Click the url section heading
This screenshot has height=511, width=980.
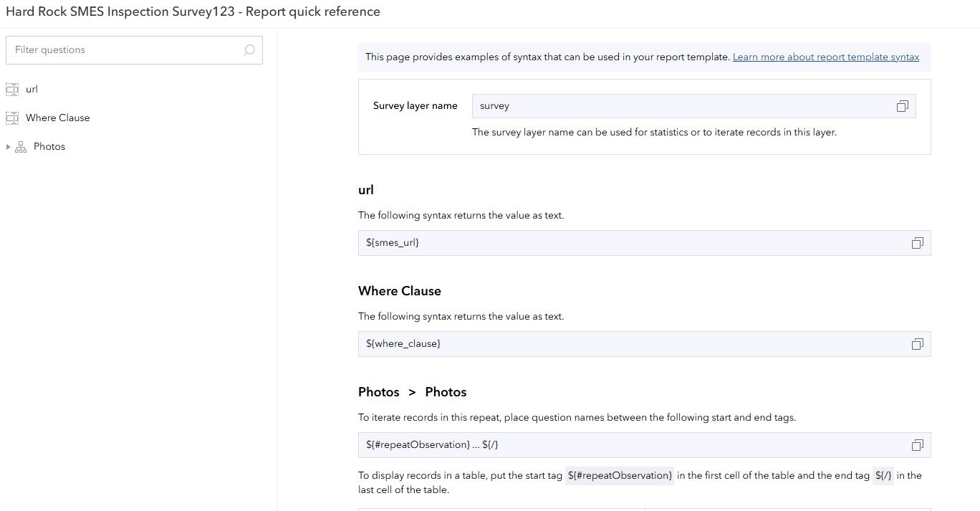pyautogui.click(x=366, y=190)
